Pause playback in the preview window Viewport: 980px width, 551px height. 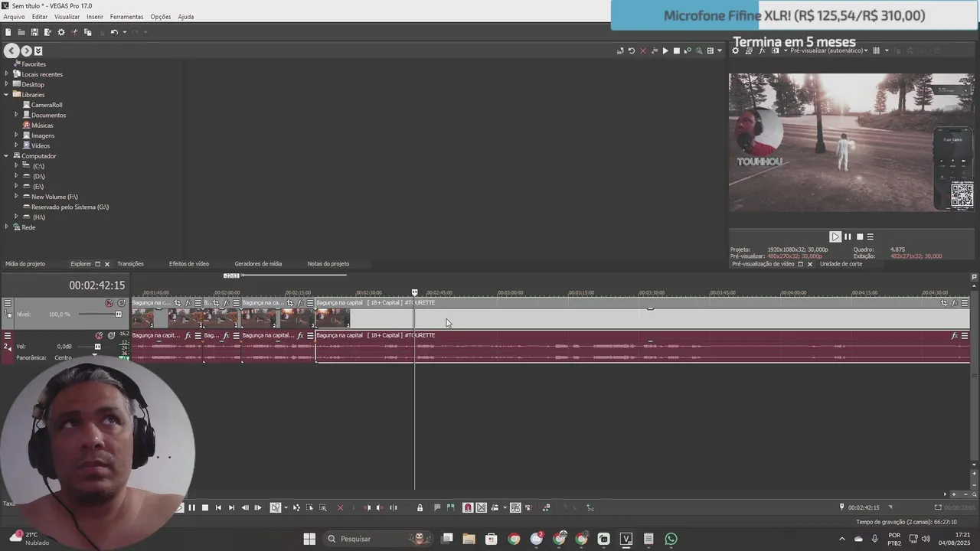[x=848, y=237]
